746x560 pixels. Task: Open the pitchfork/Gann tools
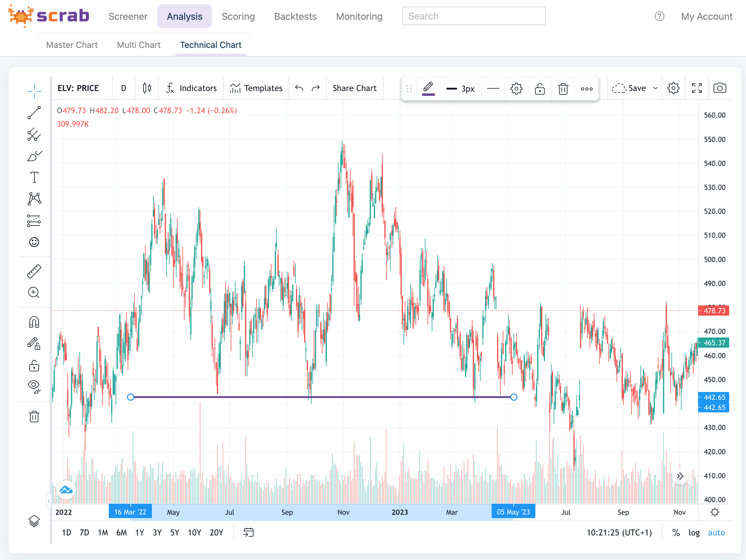click(x=34, y=134)
